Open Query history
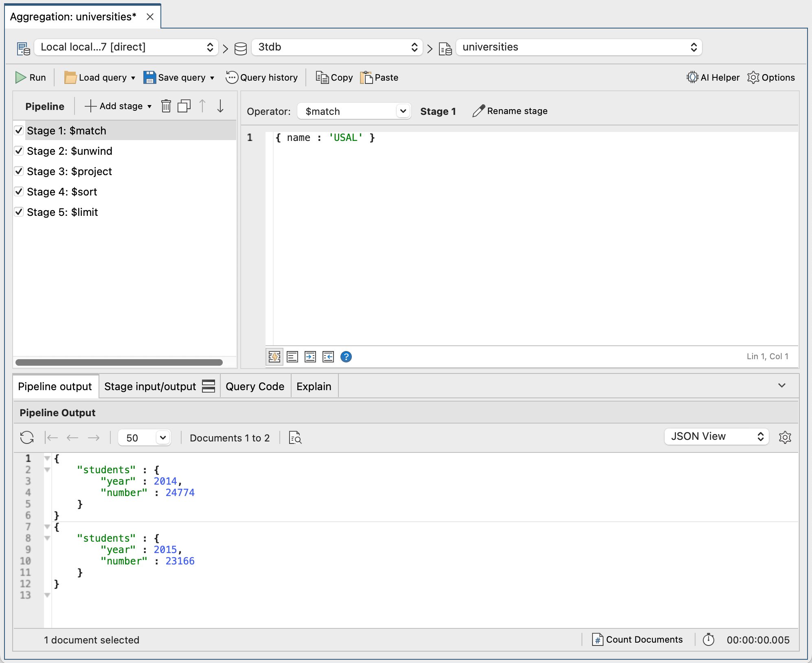Image resolution: width=812 pixels, height=663 pixels. pos(262,77)
